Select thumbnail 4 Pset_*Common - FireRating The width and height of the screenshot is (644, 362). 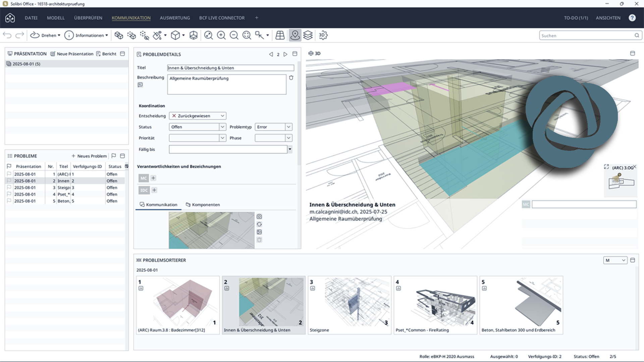(435, 305)
